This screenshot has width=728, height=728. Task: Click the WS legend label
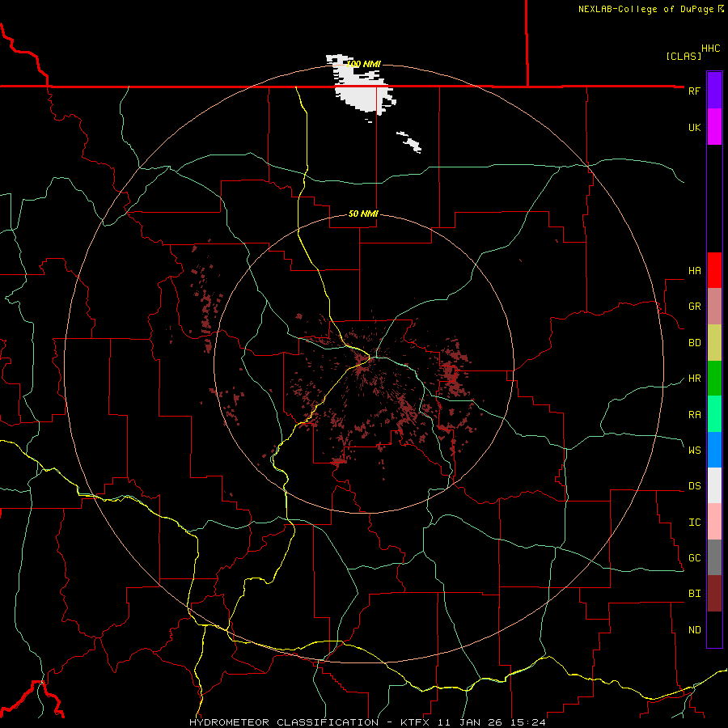pos(694,450)
